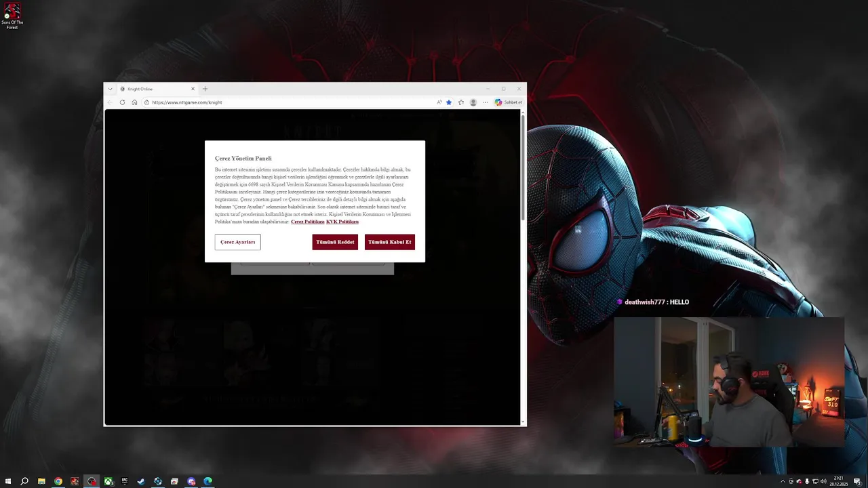Open the window-stack taskbar icon beside Discord
The height and width of the screenshot is (488, 868).
click(x=174, y=481)
